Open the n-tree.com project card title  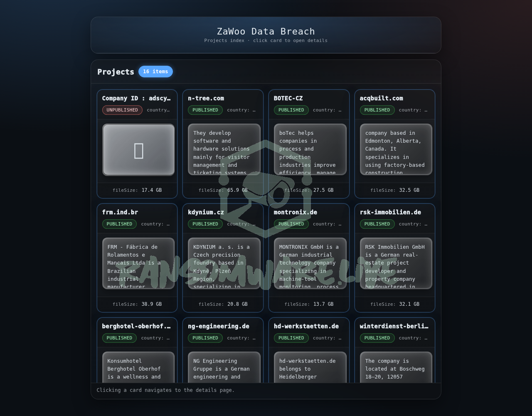(206, 98)
